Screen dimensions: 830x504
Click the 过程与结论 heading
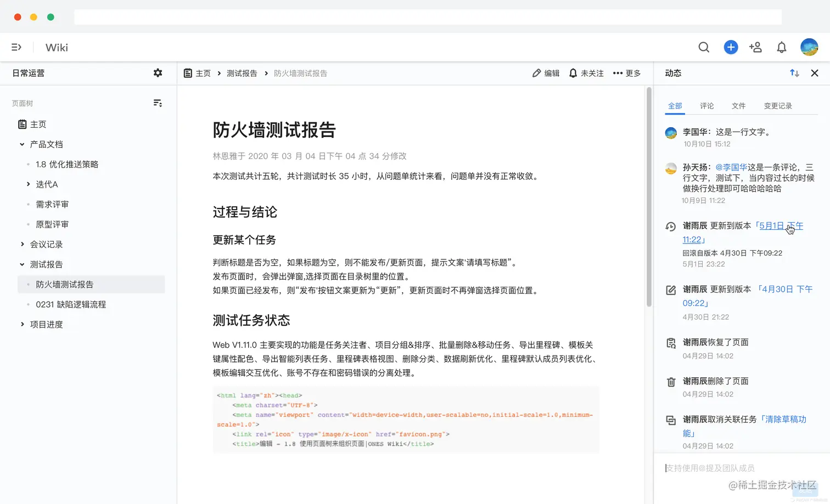click(245, 212)
